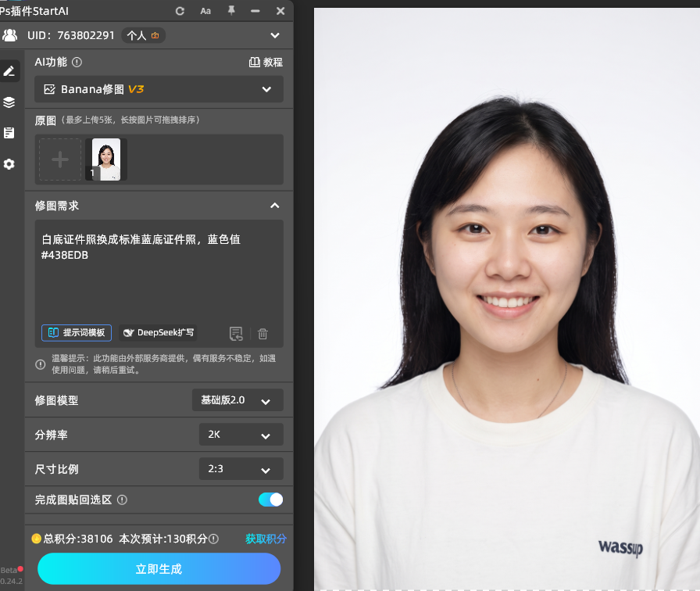Open the document notes sidebar icon
Screen dimensions: 700x591
tap(9, 133)
